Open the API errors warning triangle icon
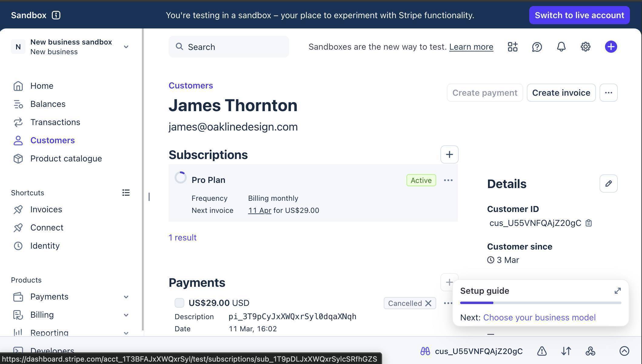642x364 pixels. tap(542, 351)
